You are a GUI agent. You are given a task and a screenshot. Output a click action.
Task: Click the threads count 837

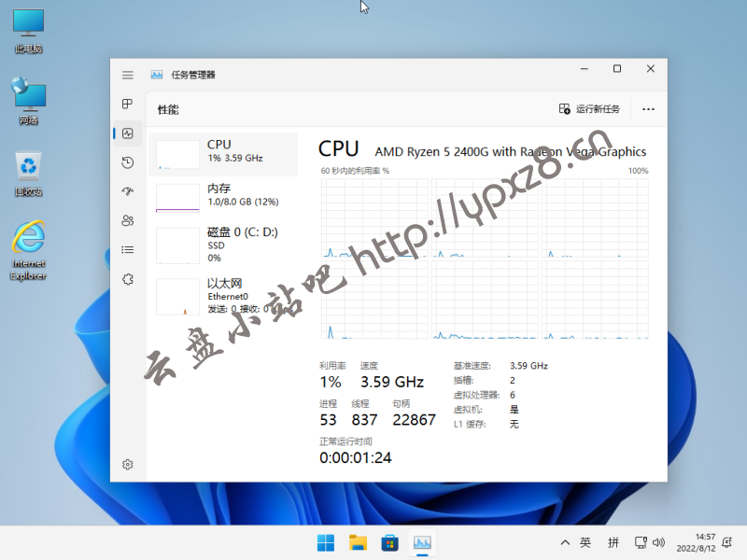click(364, 419)
